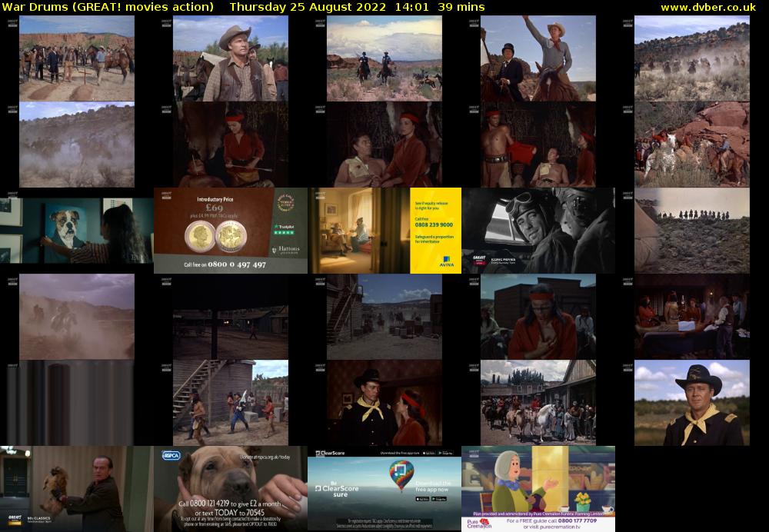Open thumbnail of woman holding rifle indoors
769x532 pixels.
coord(231,145)
